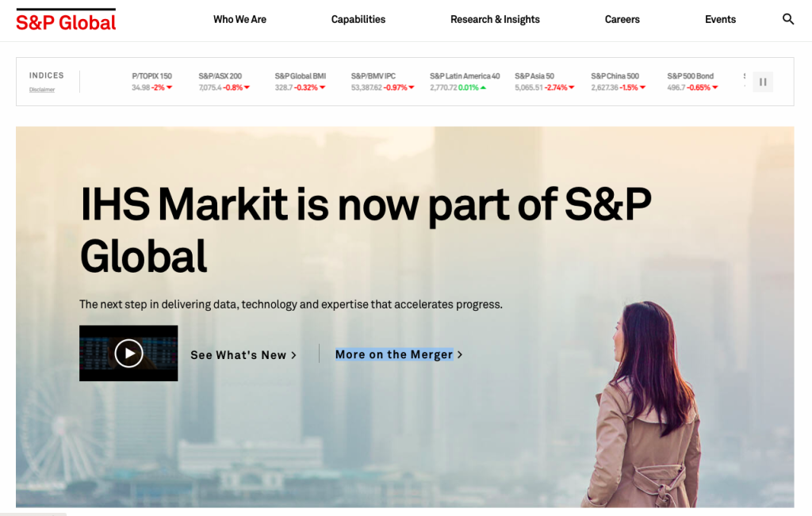Open the More on the Merger link
The image size is (812, 516).
pos(399,354)
